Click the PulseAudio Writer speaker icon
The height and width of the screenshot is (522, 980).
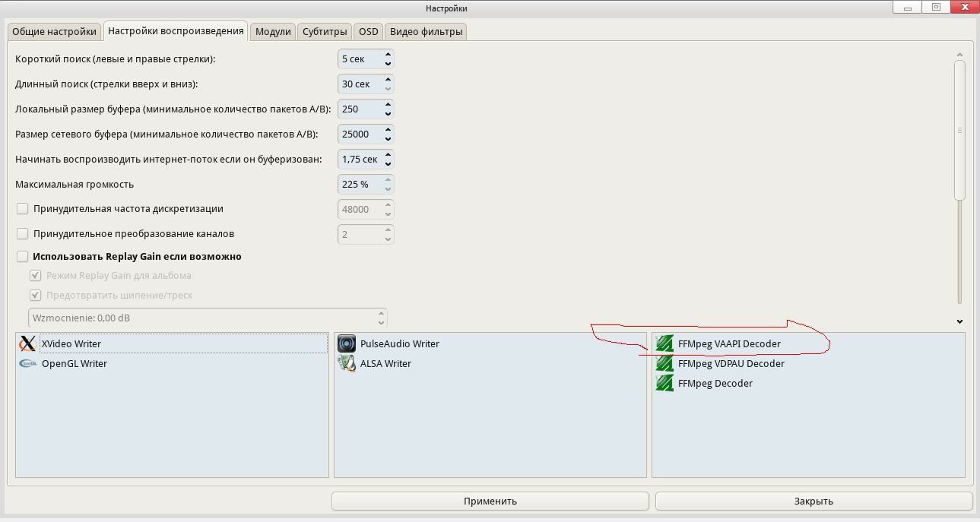347,343
